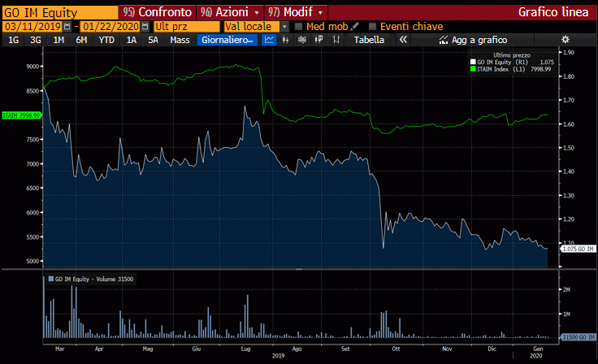Enable the Eventi chiave checkbox
Viewport: 598px width, 364px height.
(373, 26)
